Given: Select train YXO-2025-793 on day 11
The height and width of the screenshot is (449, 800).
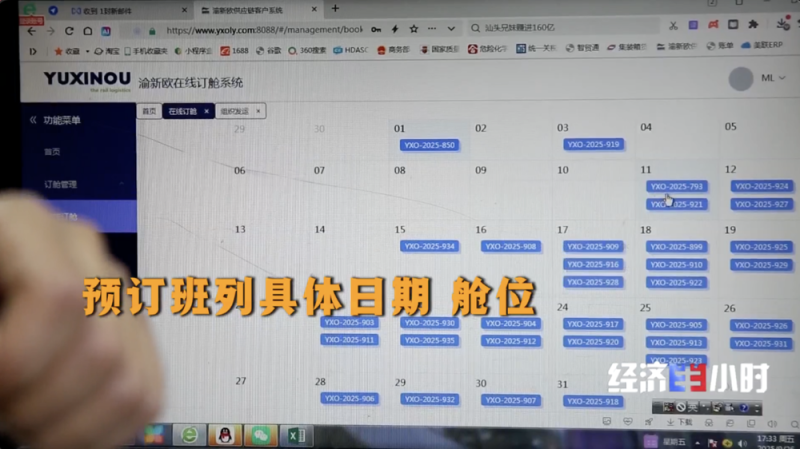Looking at the screenshot, I should 676,186.
